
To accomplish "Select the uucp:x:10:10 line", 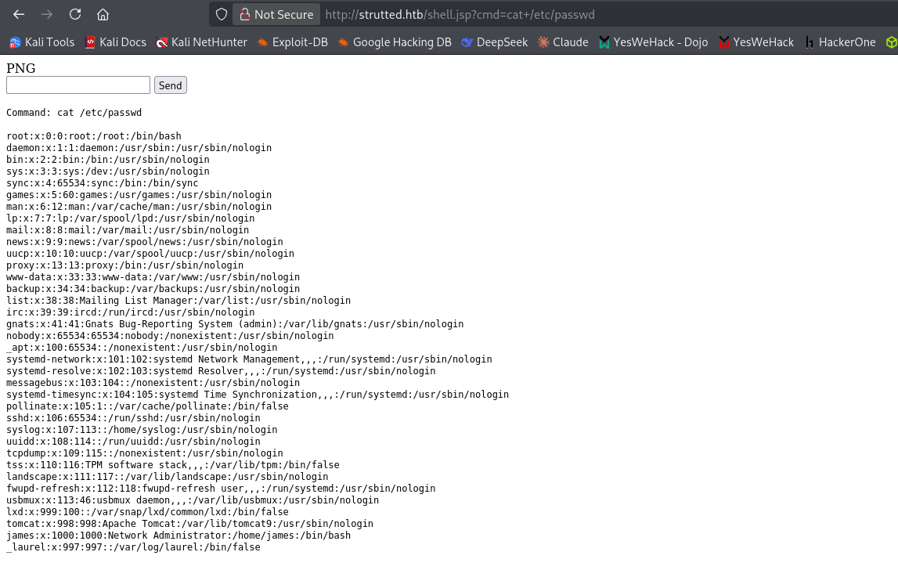I will coord(150,254).
